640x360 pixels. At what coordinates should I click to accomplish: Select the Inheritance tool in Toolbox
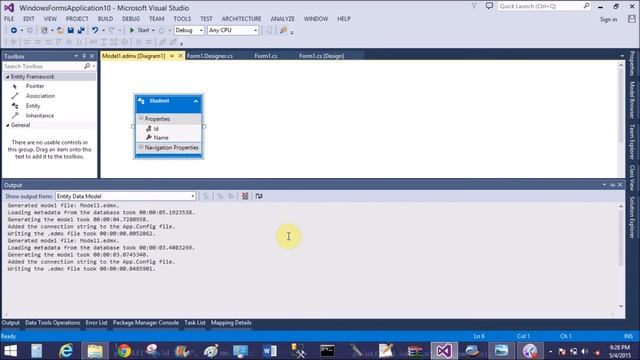(x=40, y=116)
